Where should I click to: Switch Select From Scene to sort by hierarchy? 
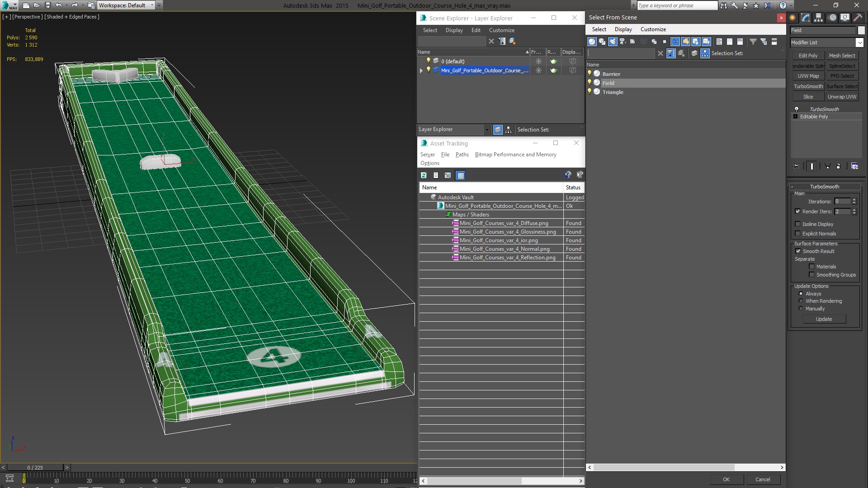[705, 53]
